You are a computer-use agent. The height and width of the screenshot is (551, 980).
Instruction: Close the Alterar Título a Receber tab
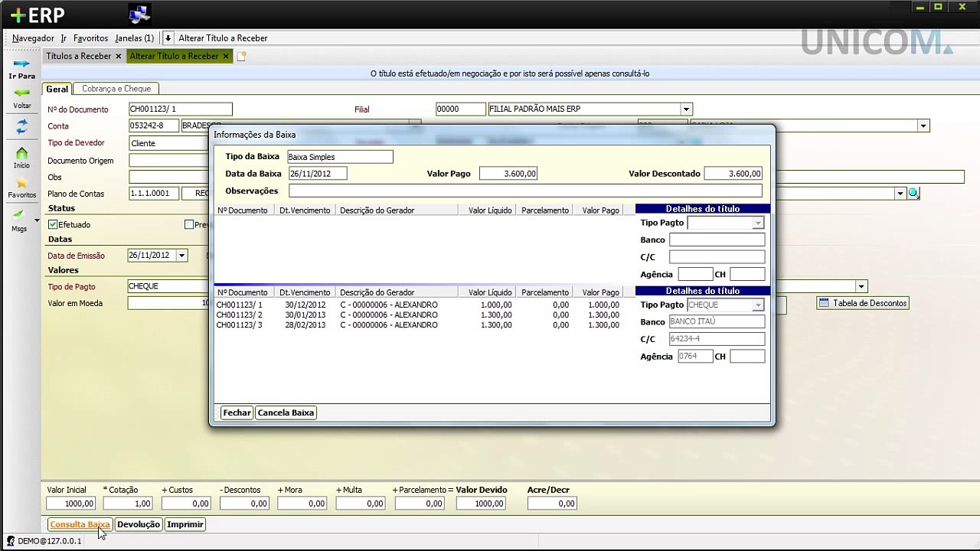click(x=226, y=57)
